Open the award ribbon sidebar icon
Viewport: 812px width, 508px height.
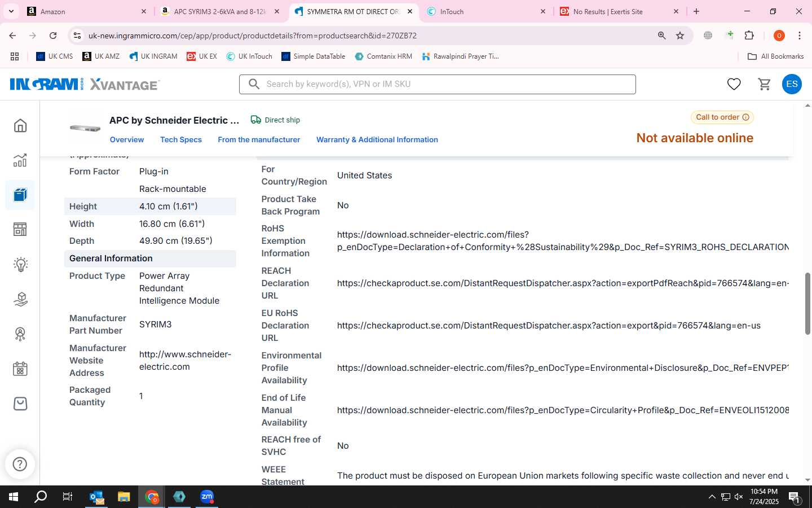20,334
